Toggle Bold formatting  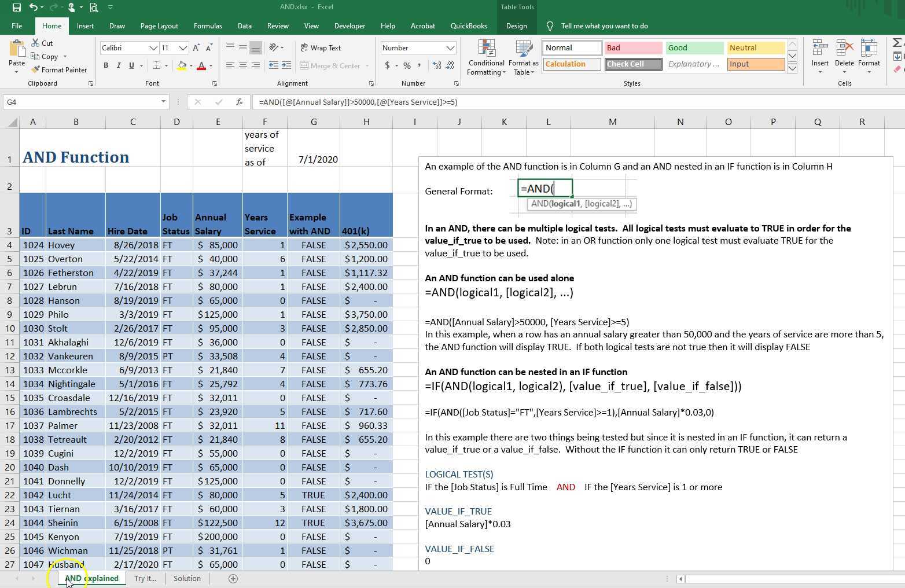pos(106,66)
